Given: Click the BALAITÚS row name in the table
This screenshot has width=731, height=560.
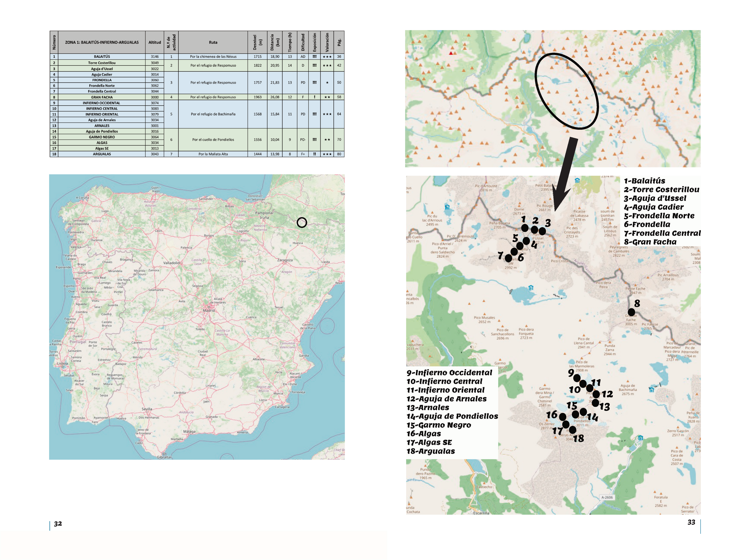Looking at the screenshot, I should 102,57.
